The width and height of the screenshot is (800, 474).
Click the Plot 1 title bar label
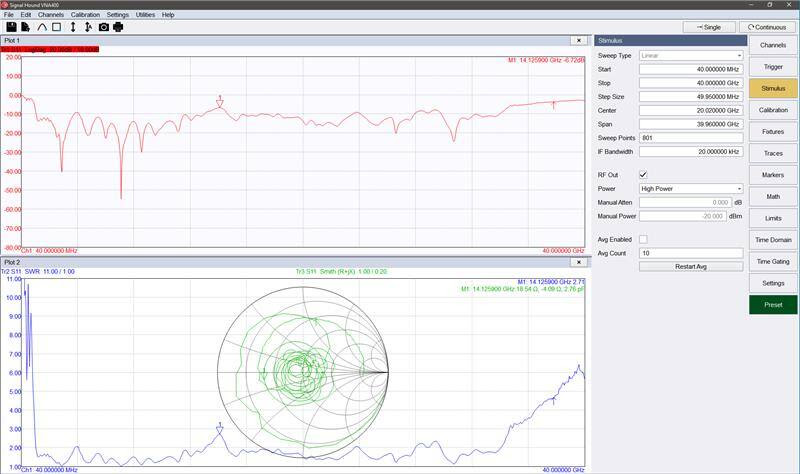[12, 40]
